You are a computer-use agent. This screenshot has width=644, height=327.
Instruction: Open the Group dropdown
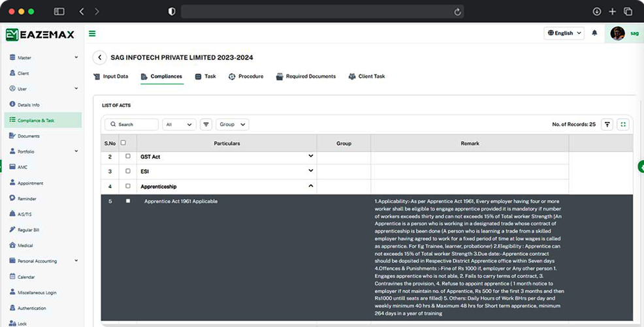pos(232,124)
